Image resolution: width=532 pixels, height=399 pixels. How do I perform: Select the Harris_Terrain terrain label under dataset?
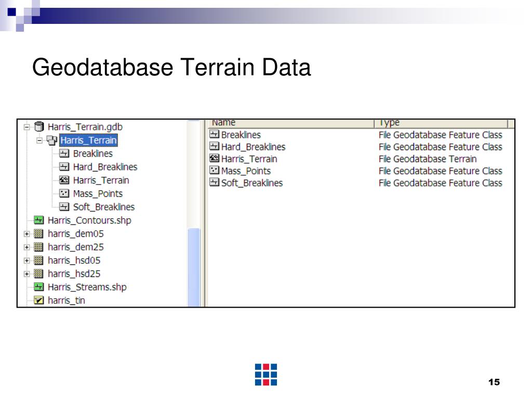point(101,180)
